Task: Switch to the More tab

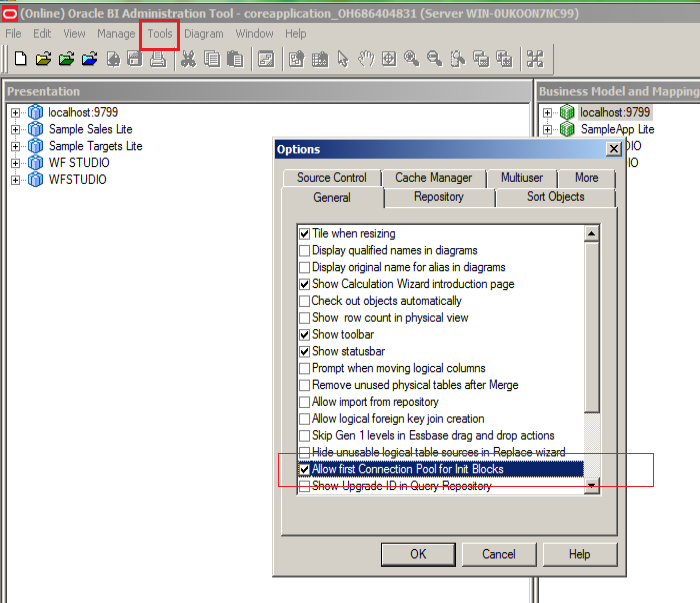Action: click(x=587, y=178)
